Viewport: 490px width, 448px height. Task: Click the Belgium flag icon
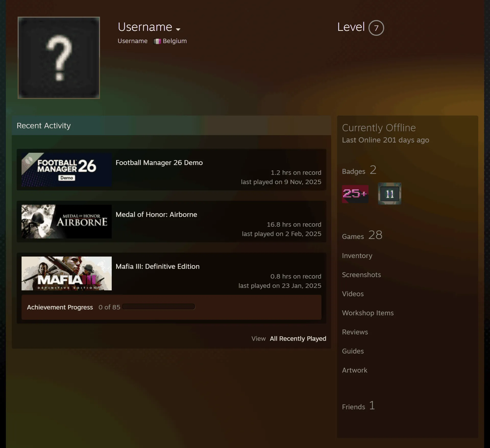point(157,41)
